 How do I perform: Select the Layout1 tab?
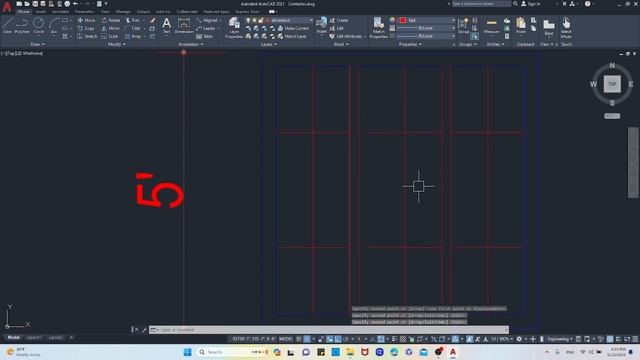(33, 338)
